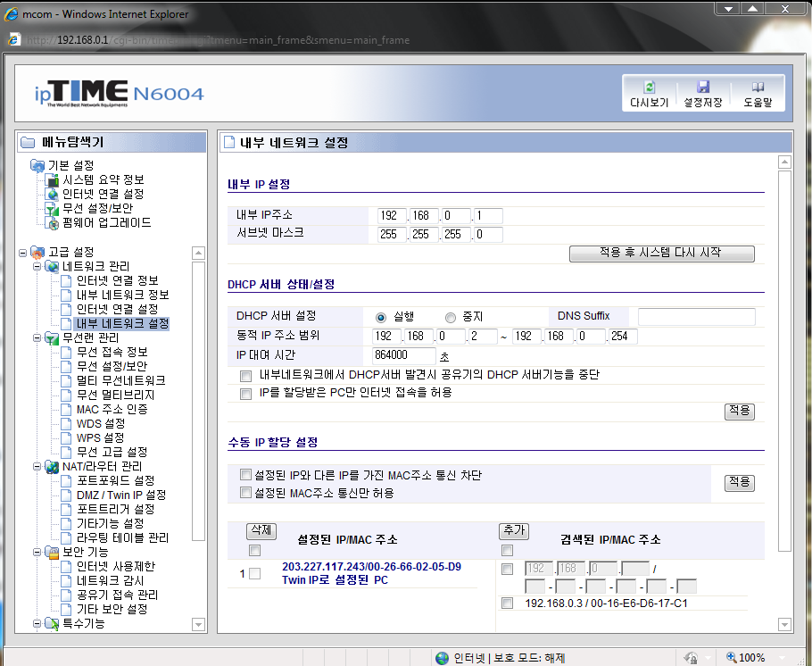Viewport: 812px width, 666px height.
Task: Click the 무선랜 관리 category icon
Action: click(52, 338)
